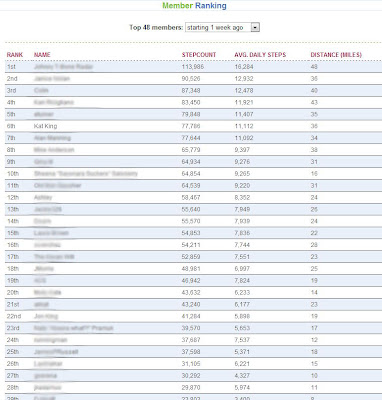Sort by the NAME column header
This screenshot has height=400, width=382.
tap(42, 55)
